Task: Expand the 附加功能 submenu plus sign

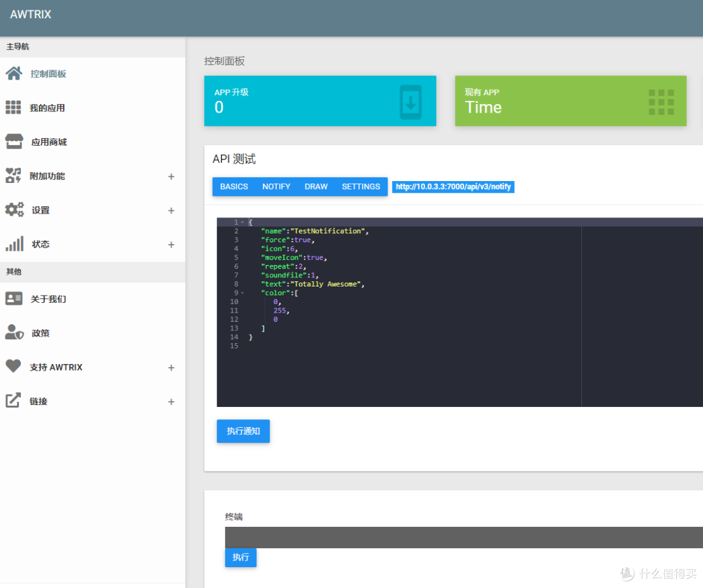Action: 171,176
